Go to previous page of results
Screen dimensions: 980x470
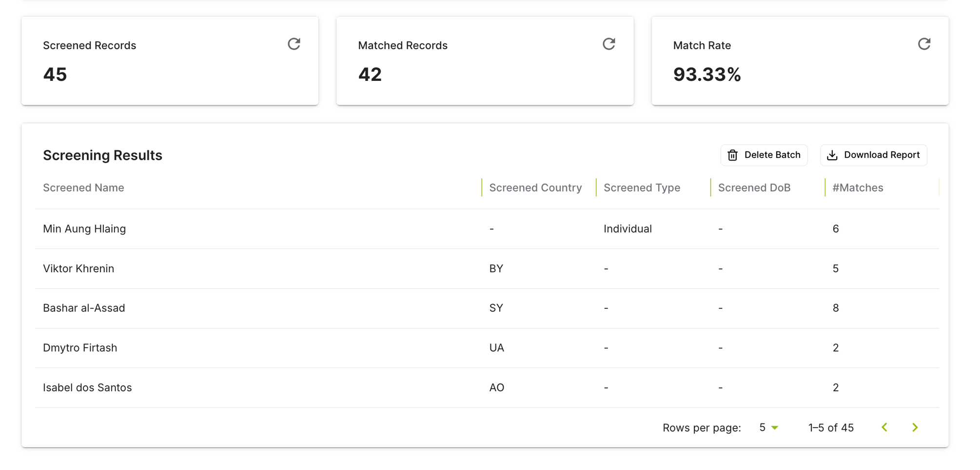[884, 428]
